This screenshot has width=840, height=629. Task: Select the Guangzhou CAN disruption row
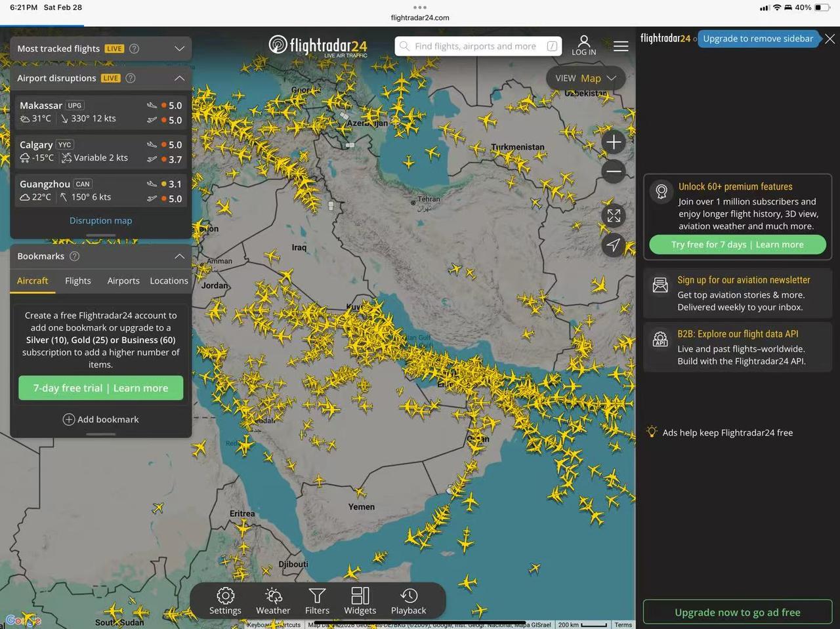[x=101, y=191]
